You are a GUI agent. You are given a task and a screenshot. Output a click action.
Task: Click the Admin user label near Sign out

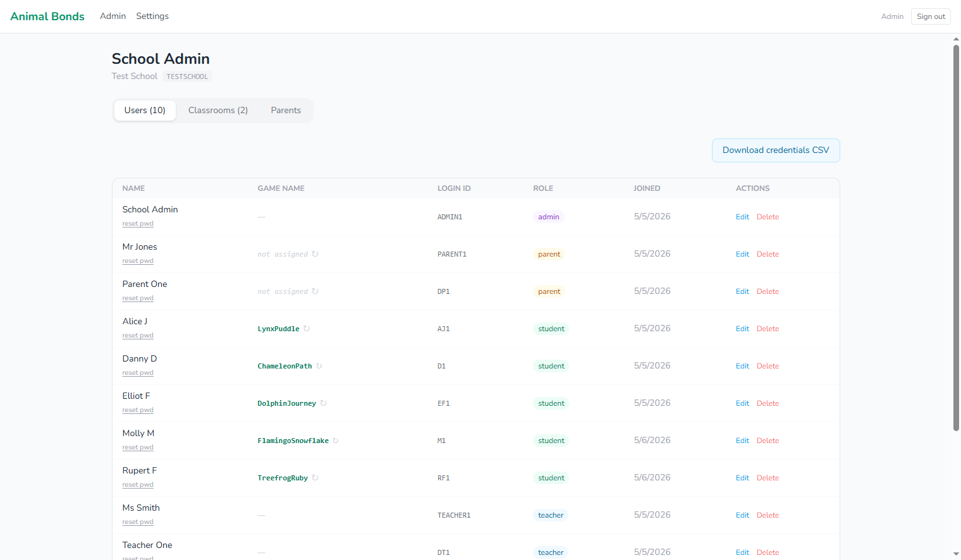(x=892, y=16)
